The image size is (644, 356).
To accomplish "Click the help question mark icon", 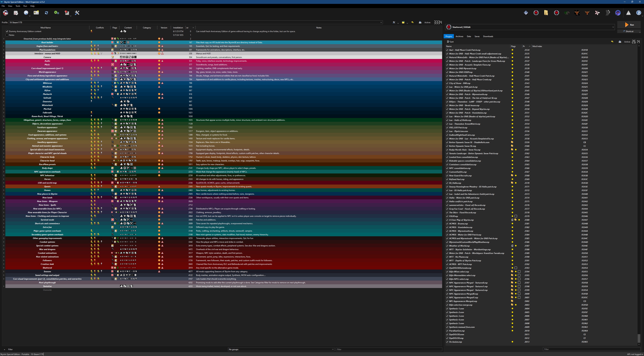I will 638,13.
